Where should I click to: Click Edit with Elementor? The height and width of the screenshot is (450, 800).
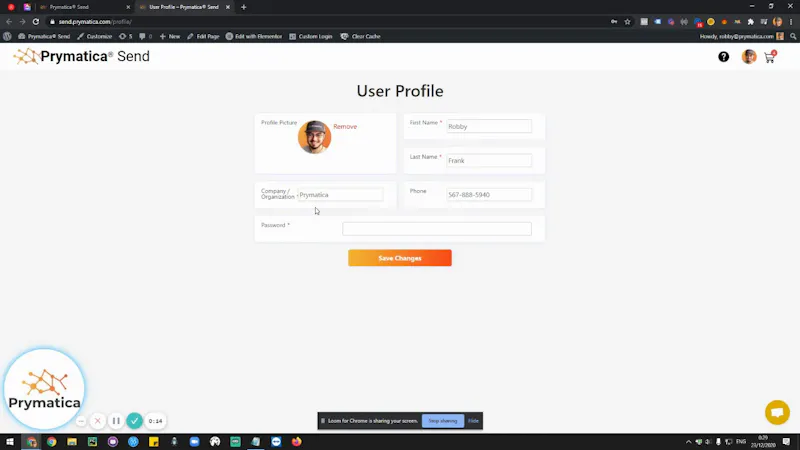pos(254,36)
